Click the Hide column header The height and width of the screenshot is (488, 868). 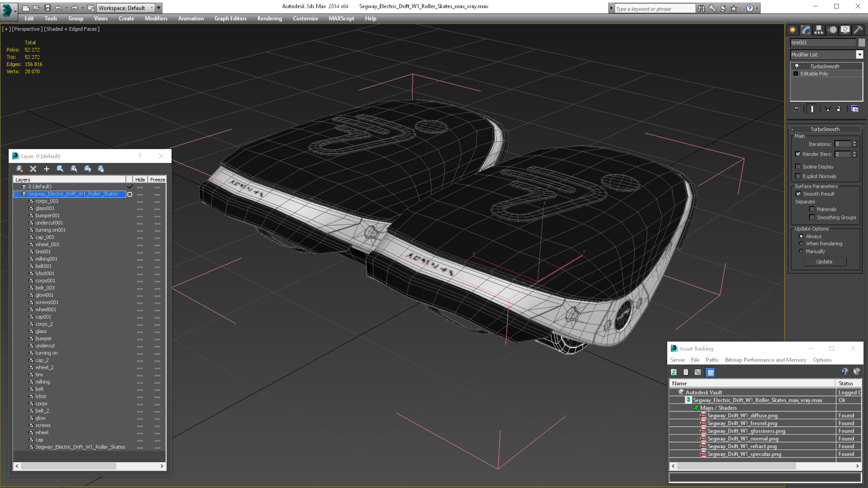140,180
